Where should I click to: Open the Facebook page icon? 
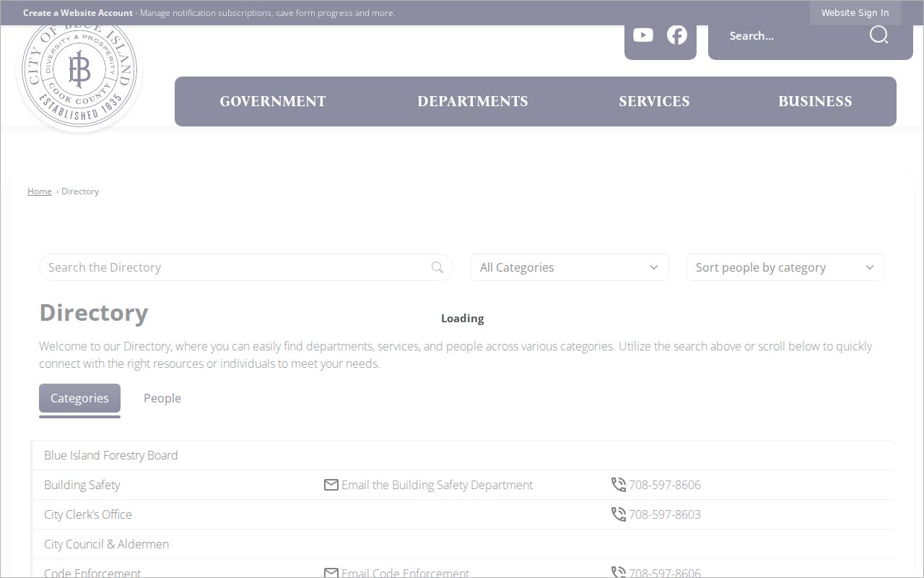click(676, 35)
